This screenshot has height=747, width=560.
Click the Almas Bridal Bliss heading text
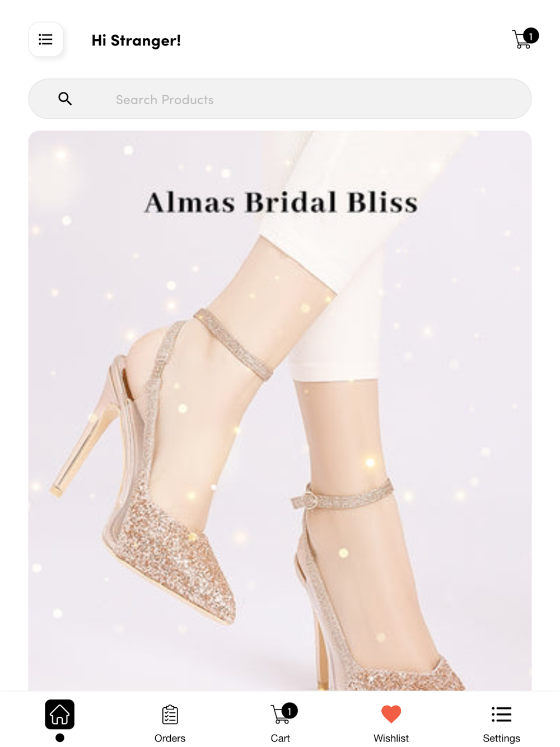pos(281,203)
